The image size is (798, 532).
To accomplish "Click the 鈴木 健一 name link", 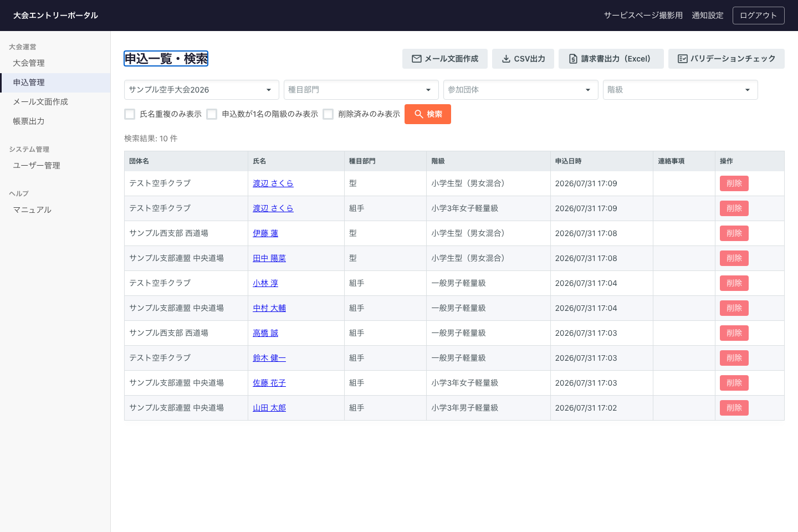I will click(x=269, y=358).
